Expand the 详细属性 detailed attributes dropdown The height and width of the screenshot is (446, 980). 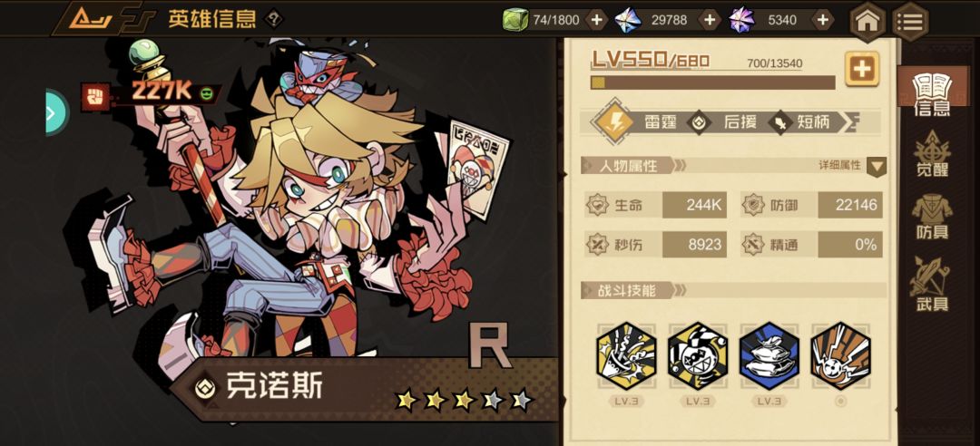pyautogui.click(x=877, y=166)
